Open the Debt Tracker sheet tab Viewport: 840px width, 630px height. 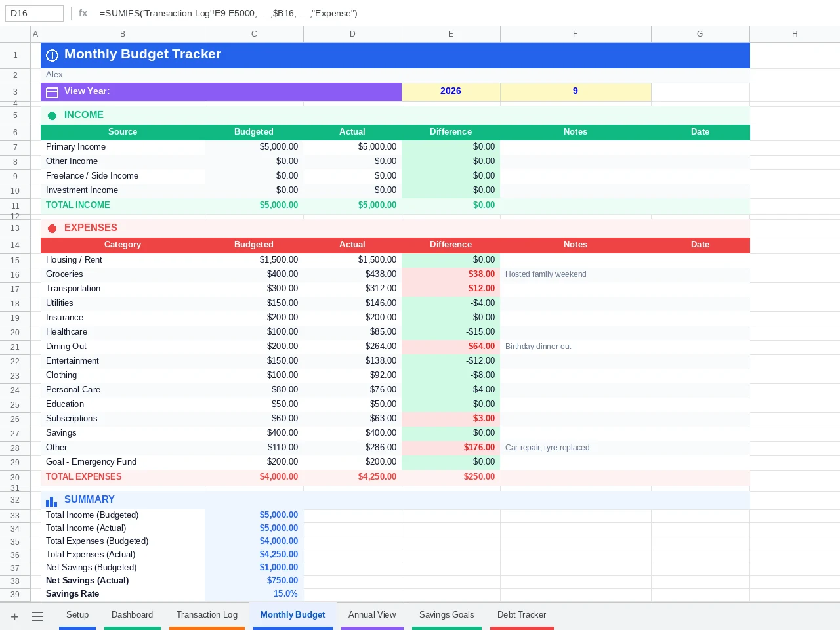[x=522, y=615]
